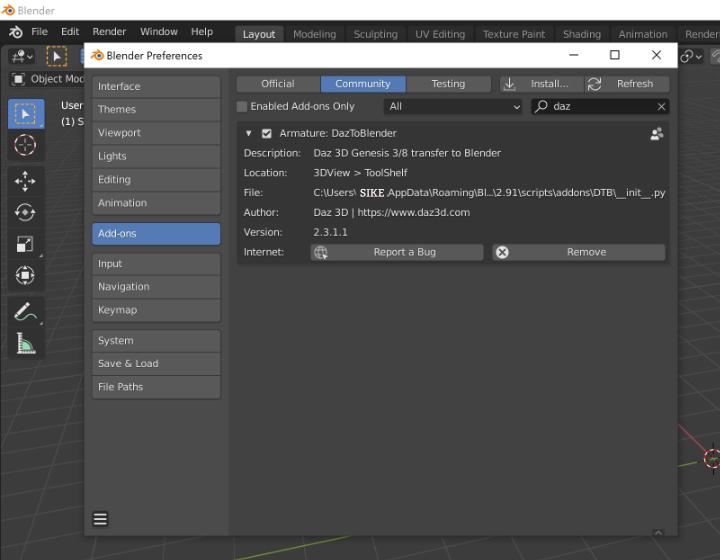Open the preferences hamburger menu
Viewport: 720px width, 560px height.
click(101, 519)
